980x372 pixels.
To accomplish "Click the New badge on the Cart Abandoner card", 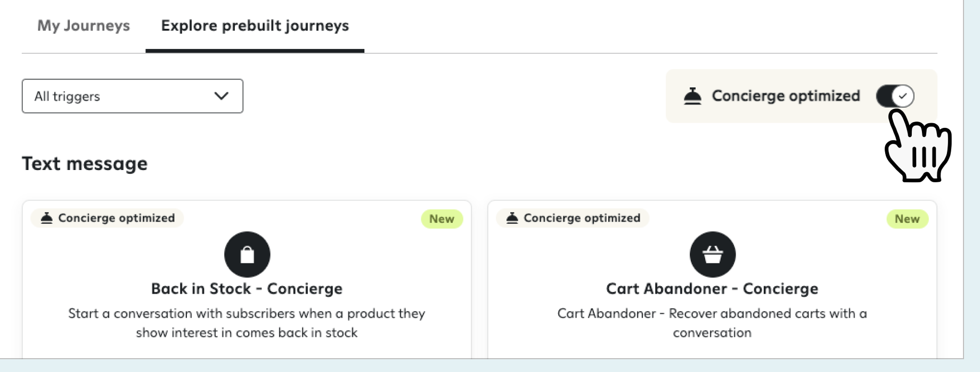I will 907,219.
